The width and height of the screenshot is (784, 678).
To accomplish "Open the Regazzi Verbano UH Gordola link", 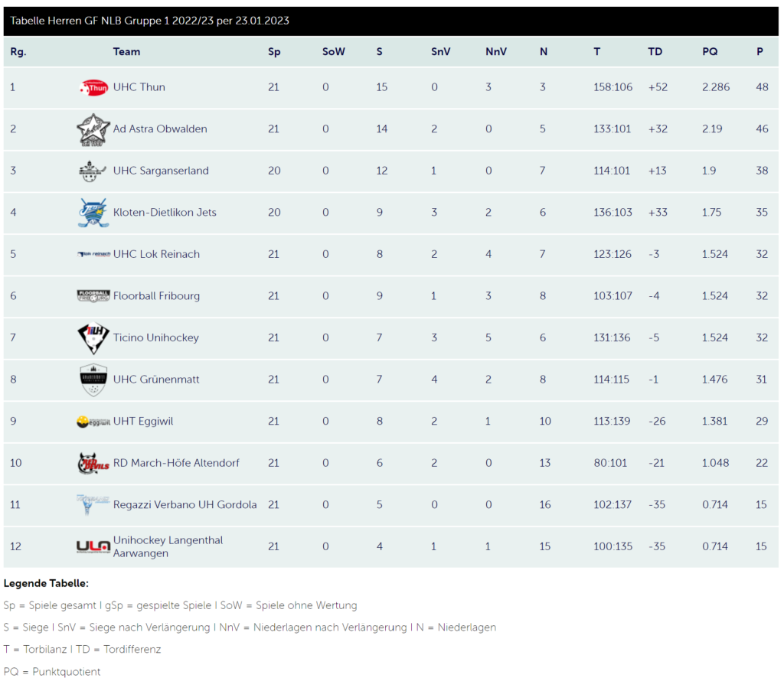I will [x=185, y=504].
